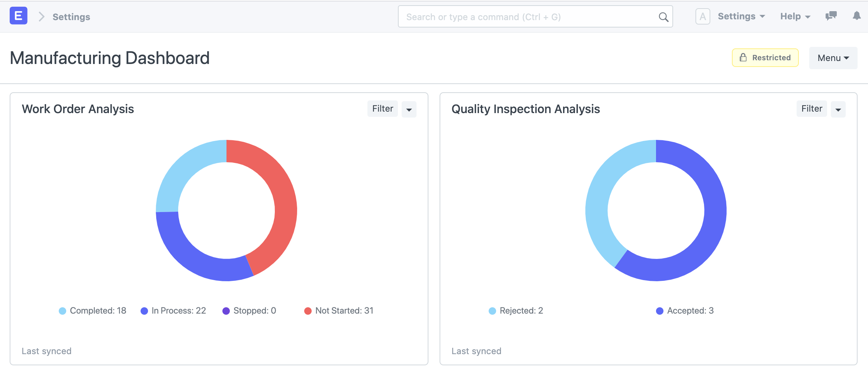Screen dimensions: 868x372
Task: Click the In Process legend dot
Action: point(144,311)
